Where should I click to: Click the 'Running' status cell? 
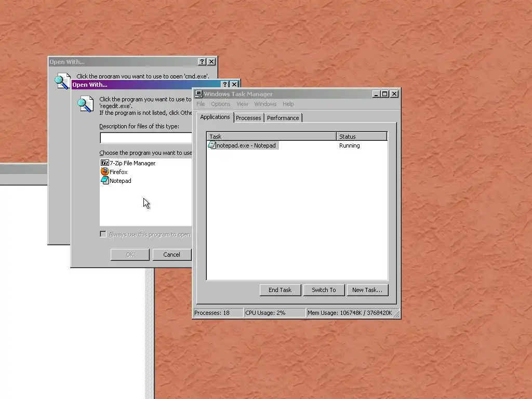[350, 145]
